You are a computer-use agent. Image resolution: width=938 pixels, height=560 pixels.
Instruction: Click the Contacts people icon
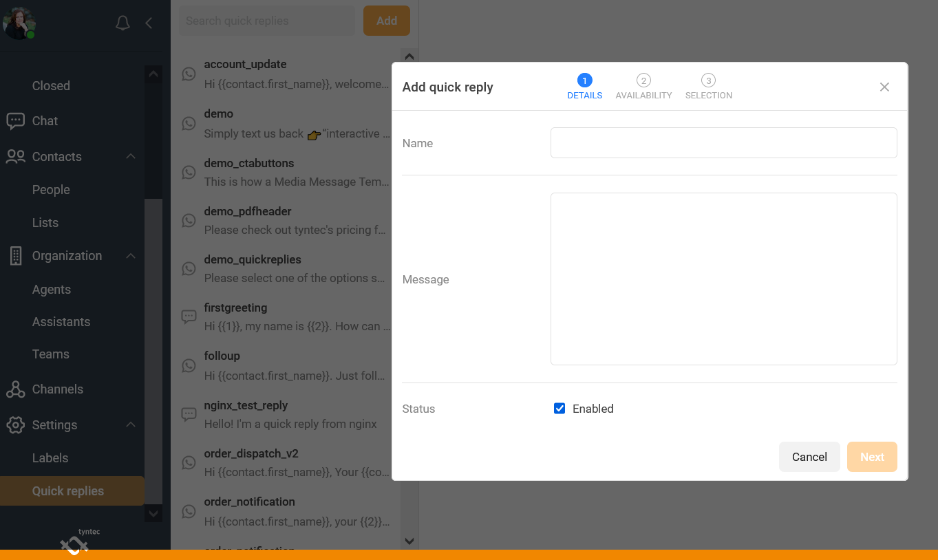(x=15, y=157)
